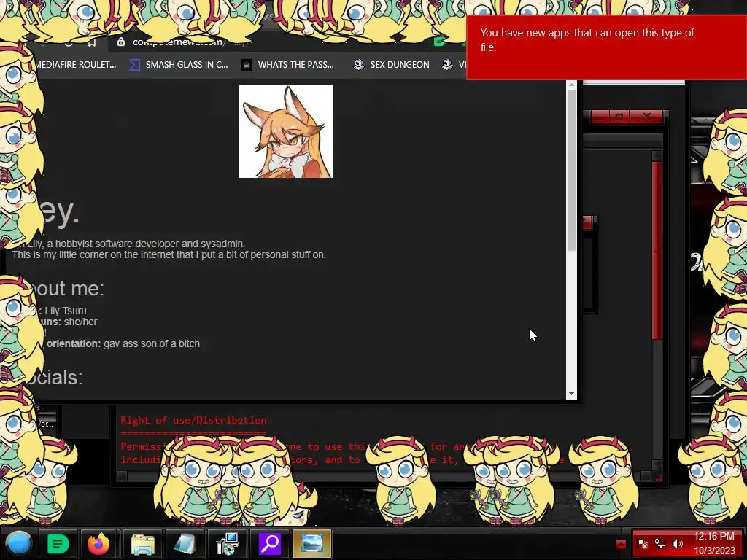Click the 'she/her' pronouns text
Image resolution: width=747 pixels, height=560 pixels.
(80, 322)
